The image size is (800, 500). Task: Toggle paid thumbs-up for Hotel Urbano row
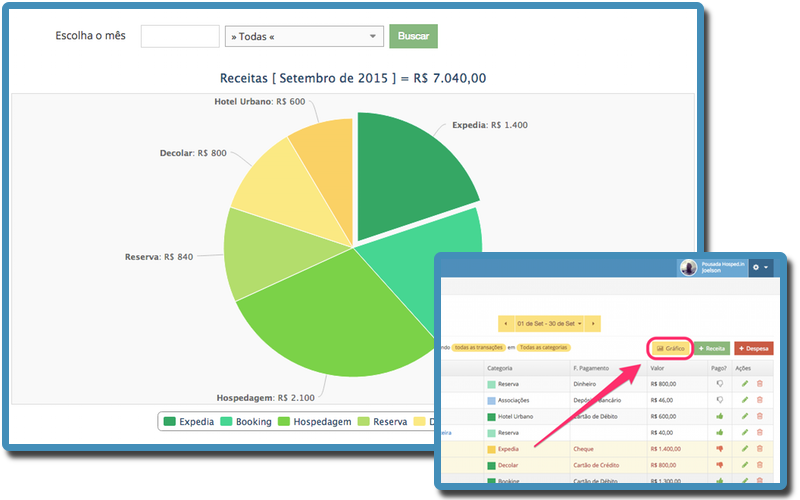point(718,416)
